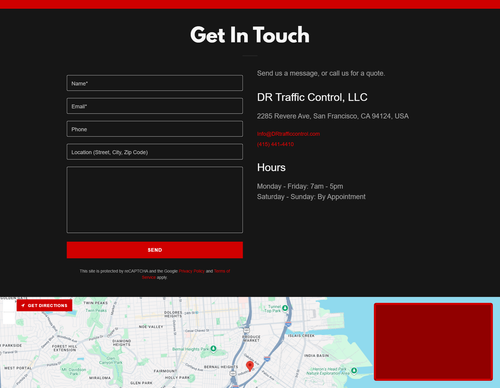500x388 pixels.
Task: Click the TWIN PEAKS label on the map
Action: (96, 303)
